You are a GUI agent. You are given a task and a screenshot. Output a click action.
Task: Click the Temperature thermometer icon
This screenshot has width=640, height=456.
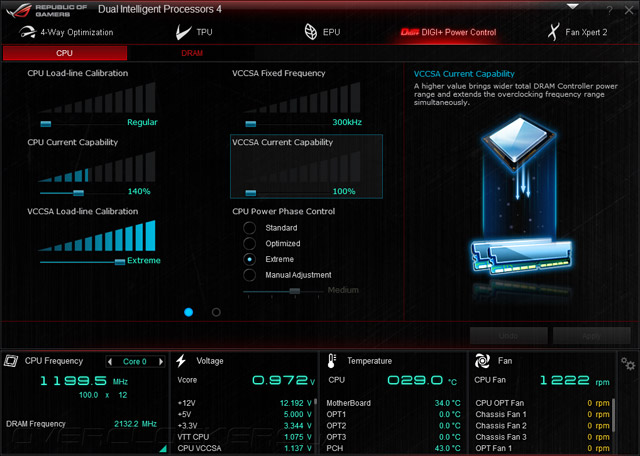(331, 361)
